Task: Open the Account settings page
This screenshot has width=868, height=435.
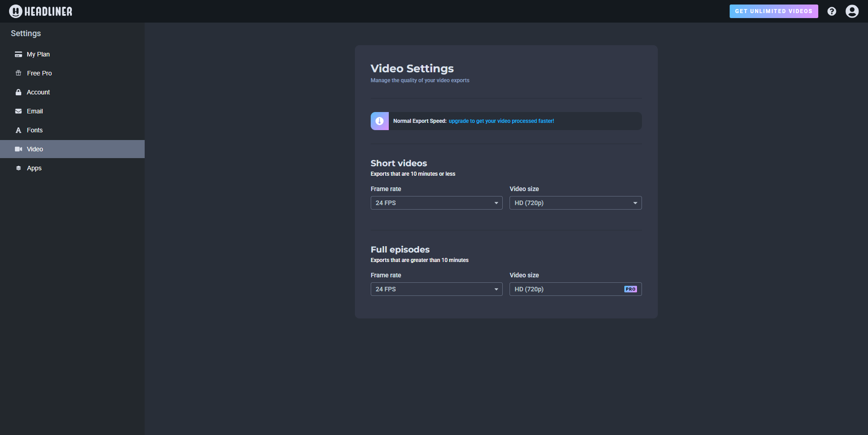Action: (38, 92)
